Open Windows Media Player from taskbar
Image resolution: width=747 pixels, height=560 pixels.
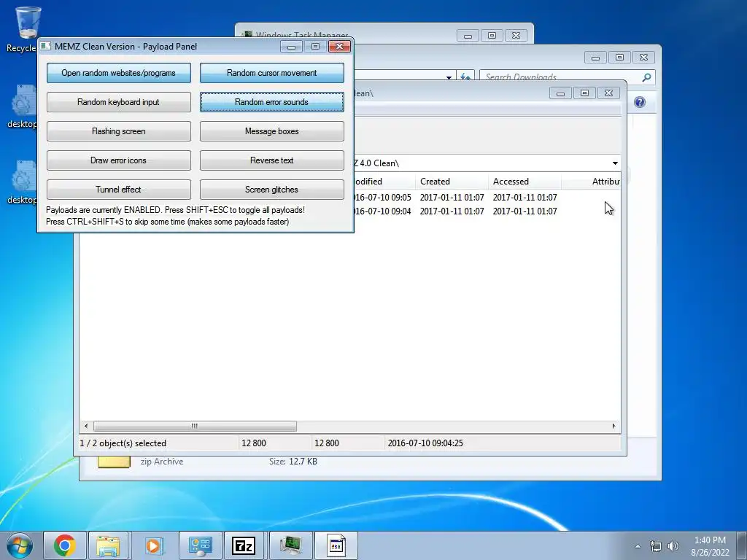[x=153, y=545]
